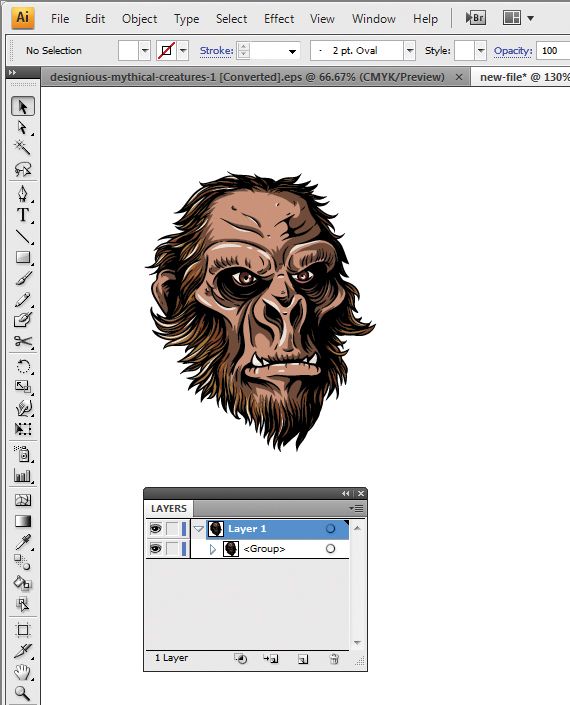Toggle visibility of the Group sublayer
This screenshot has width=570, height=705.
[x=156, y=549]
